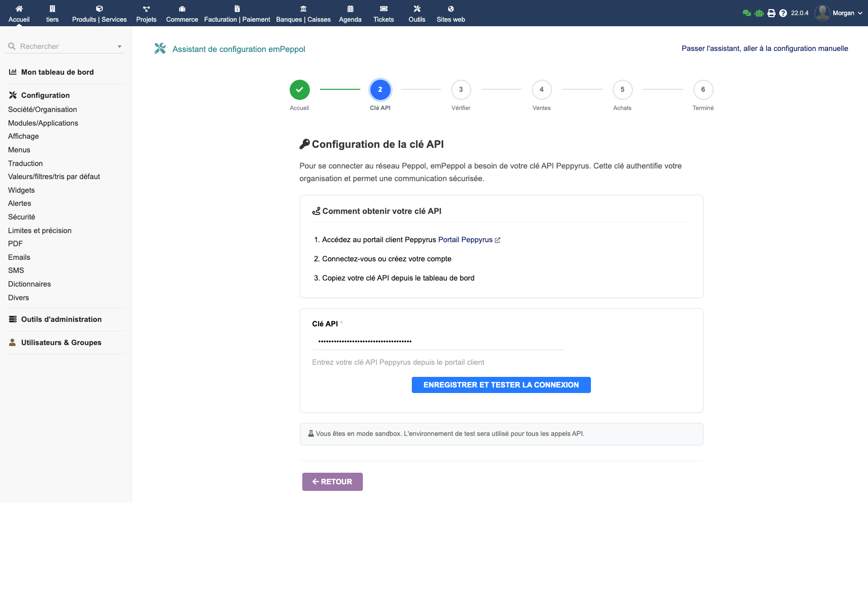This screenshot has height=615, width=868.
Task: Click the external link icon after Portail Peppyrus
Action: [498, 240]
